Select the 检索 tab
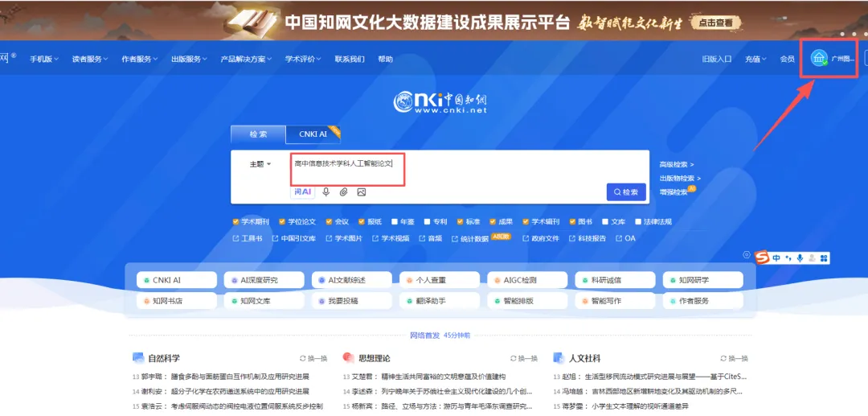Screen dimensions: 868x416 [x=259, y=134]
